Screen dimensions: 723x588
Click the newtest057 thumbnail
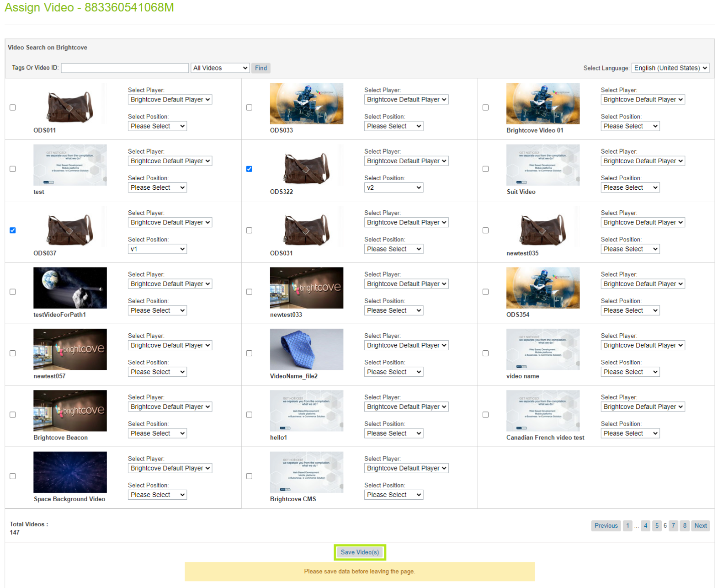coord(70,349)
